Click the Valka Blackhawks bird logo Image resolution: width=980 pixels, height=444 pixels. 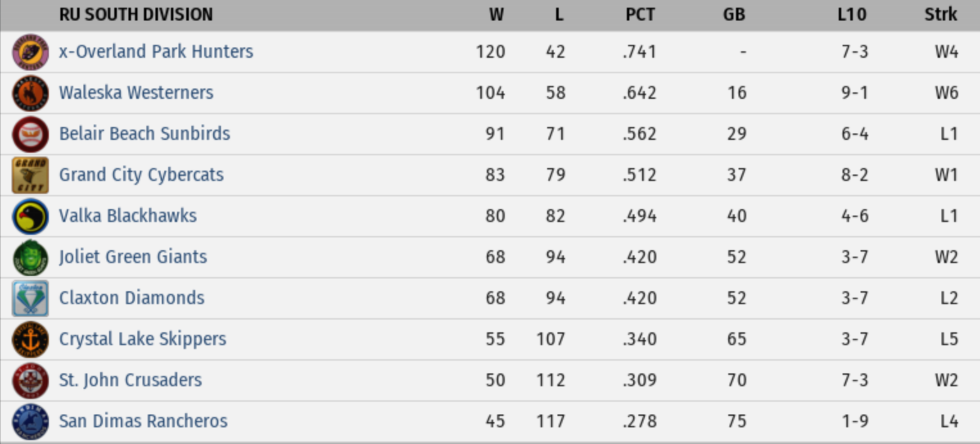(30, 216)
